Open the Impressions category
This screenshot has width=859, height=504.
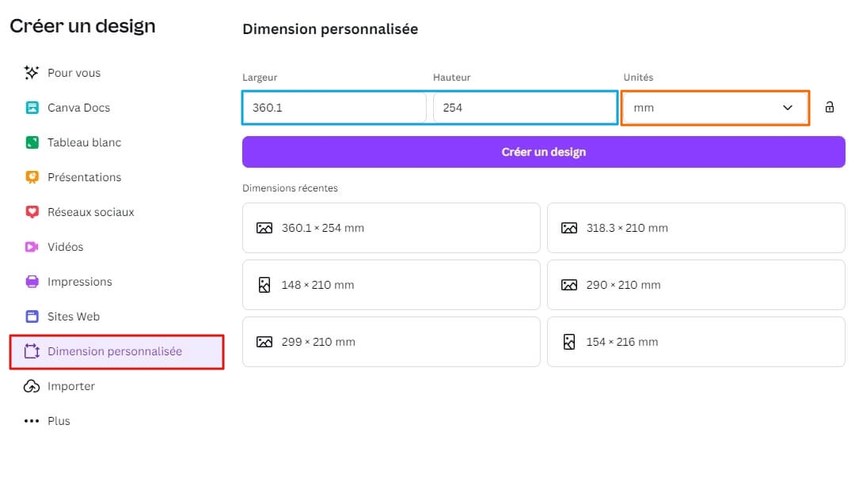(116, 282)
